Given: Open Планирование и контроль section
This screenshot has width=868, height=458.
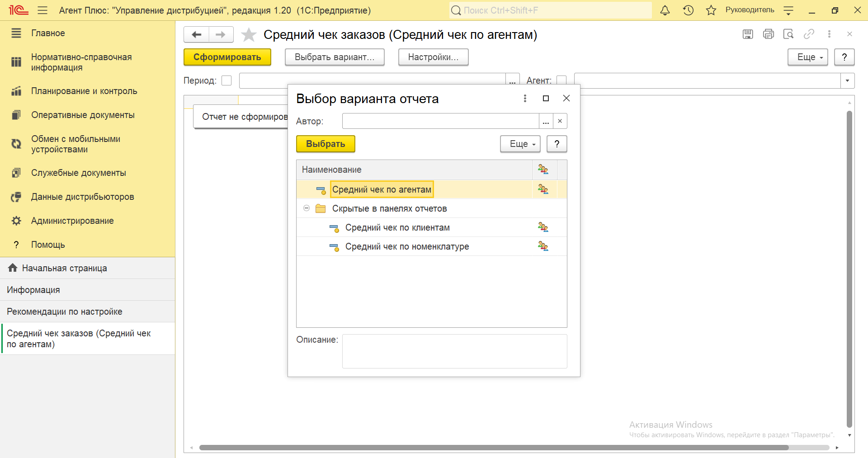Looking at the screenshot, I should (x=87, y=91).
